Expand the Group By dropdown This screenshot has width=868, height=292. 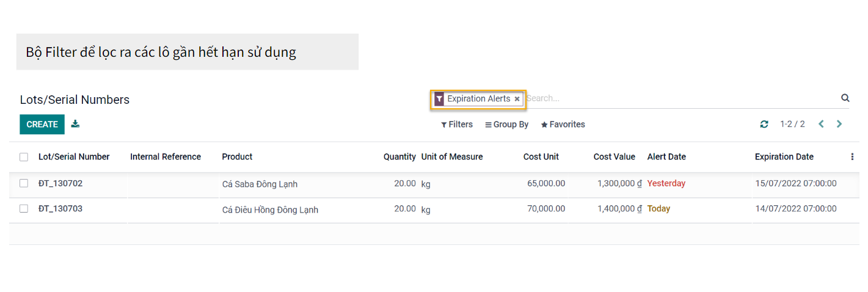tap(506, 125)
